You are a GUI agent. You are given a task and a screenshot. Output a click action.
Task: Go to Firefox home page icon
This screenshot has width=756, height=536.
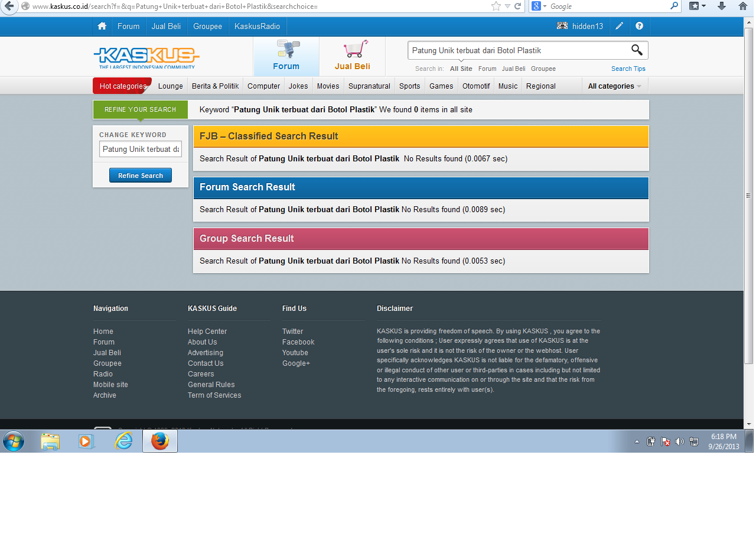743,6
